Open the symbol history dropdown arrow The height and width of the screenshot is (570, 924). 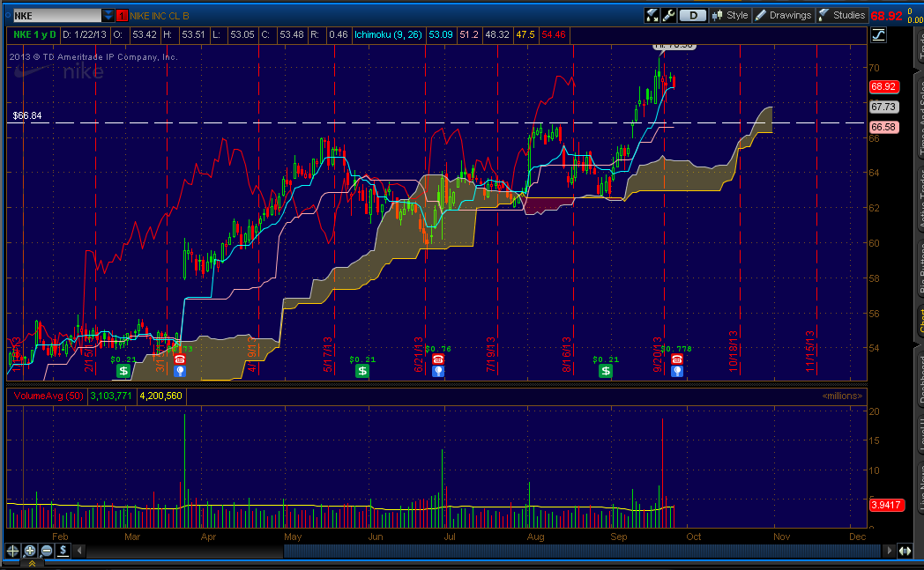pyautogui.click(x=108, y=15)
